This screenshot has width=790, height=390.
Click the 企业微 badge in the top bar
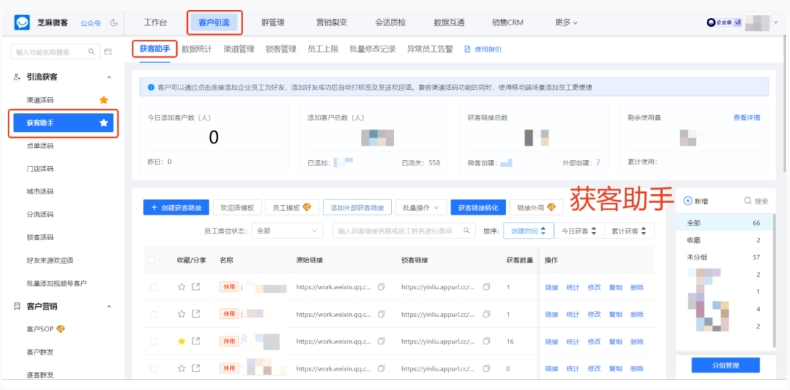tap(724, 23)
